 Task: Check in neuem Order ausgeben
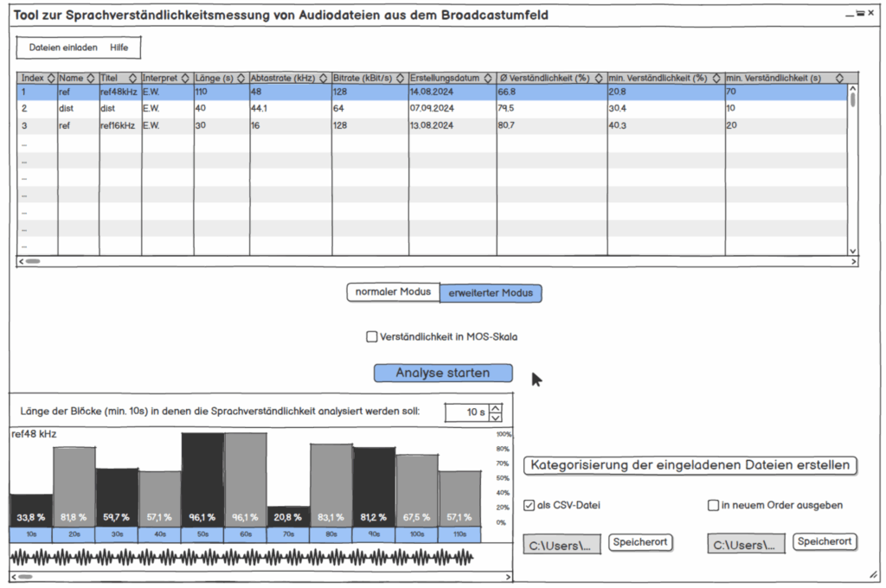[713, 505]
